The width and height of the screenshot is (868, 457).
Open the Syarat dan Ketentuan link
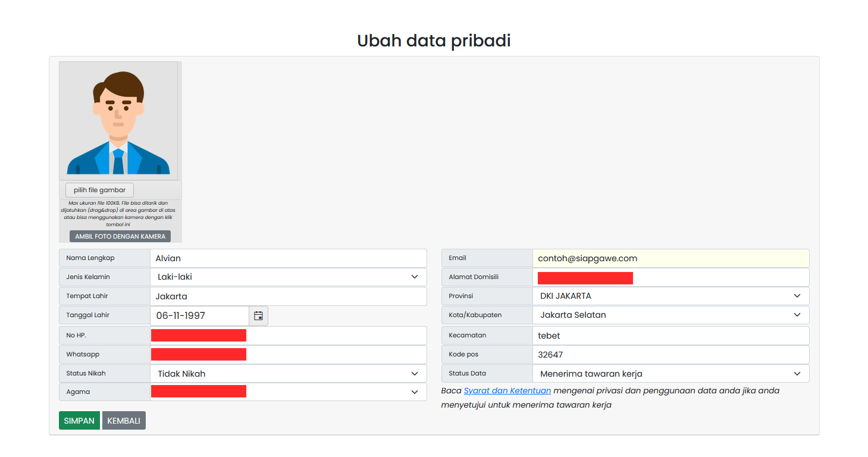coord(507,391)
